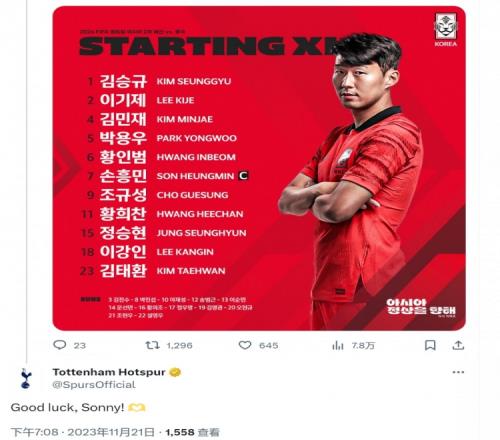Click the 1,558 查看 view count
Screen dimensions: 500x440
[x=192, y=432]
